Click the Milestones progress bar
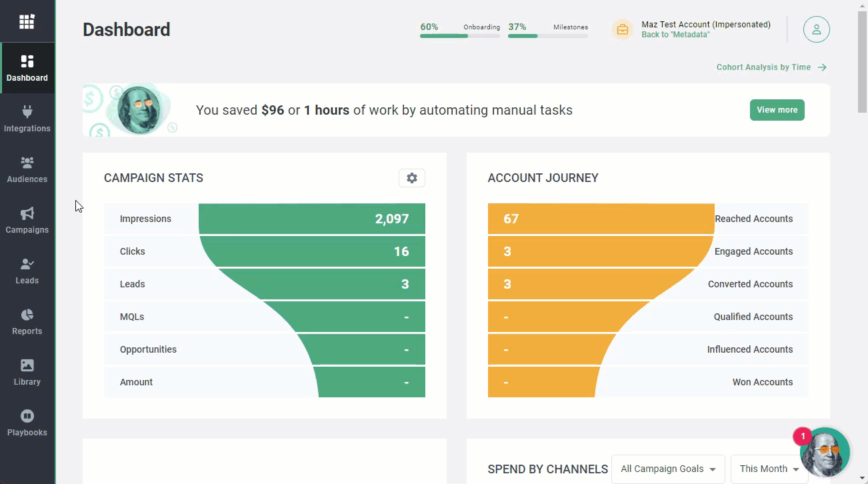868x484 pixels. 547,35
